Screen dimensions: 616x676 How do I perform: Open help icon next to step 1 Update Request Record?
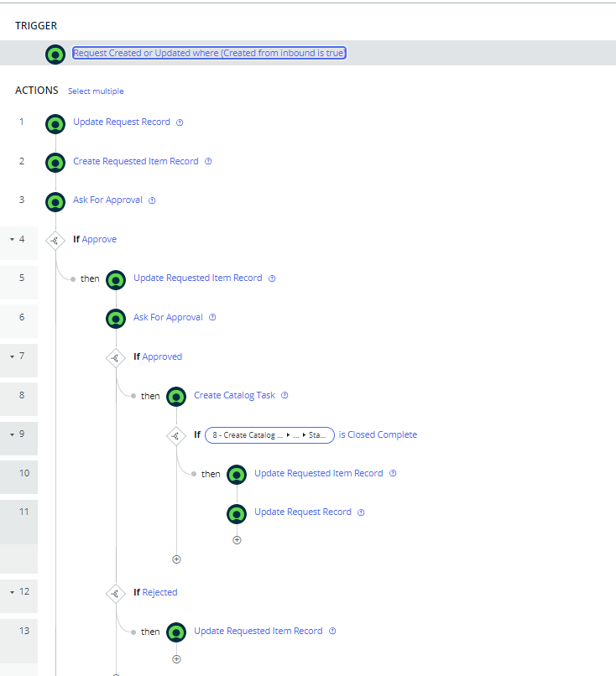[x=180, y=122]
